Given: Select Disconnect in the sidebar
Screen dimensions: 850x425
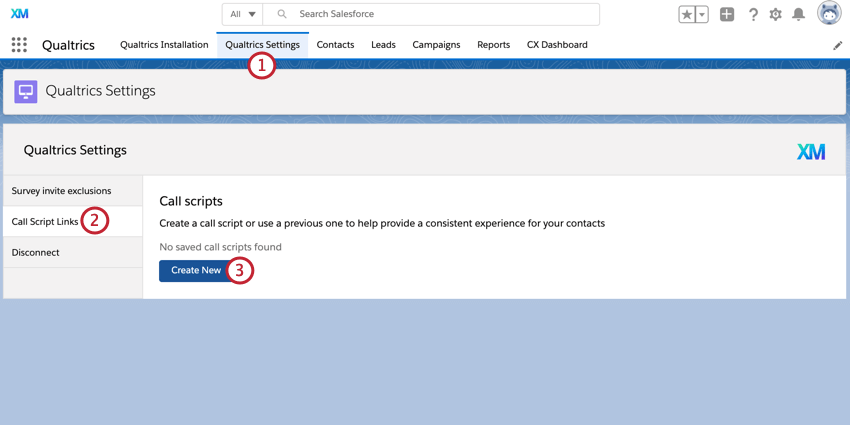Looking at the screenshot, I should [x=73, y=253].
